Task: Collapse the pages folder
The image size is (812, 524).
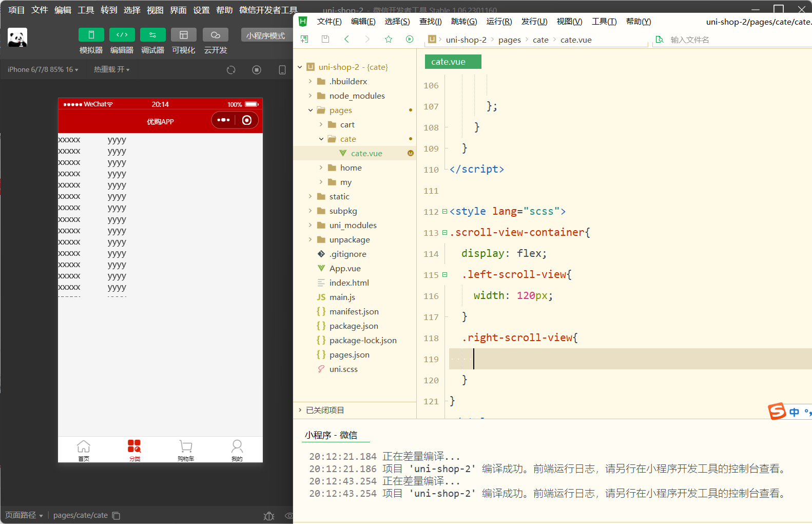Action: (x=310, y=110)
